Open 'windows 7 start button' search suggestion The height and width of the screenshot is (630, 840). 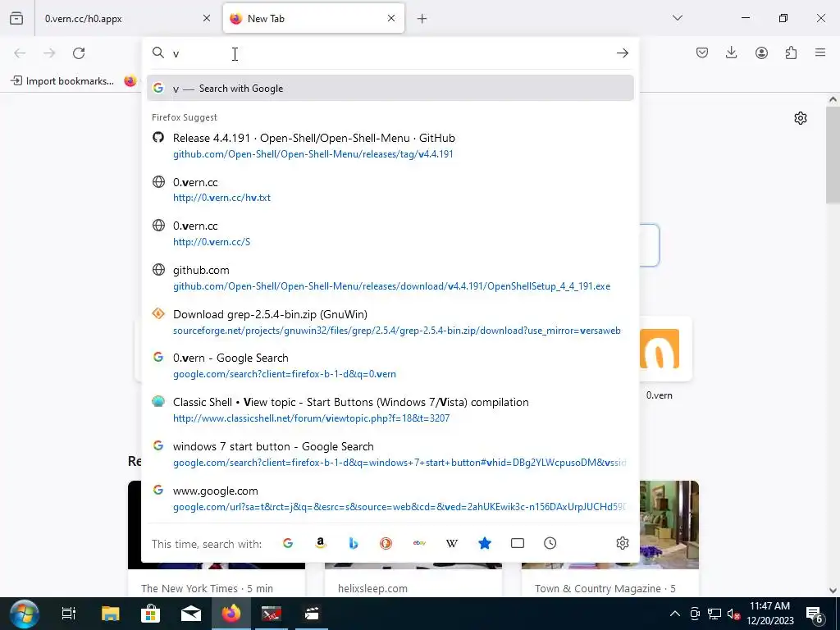tap(390, 454)
